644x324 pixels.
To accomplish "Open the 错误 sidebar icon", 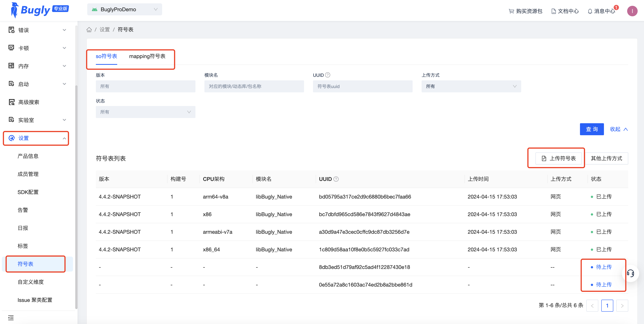I will 11,30.
